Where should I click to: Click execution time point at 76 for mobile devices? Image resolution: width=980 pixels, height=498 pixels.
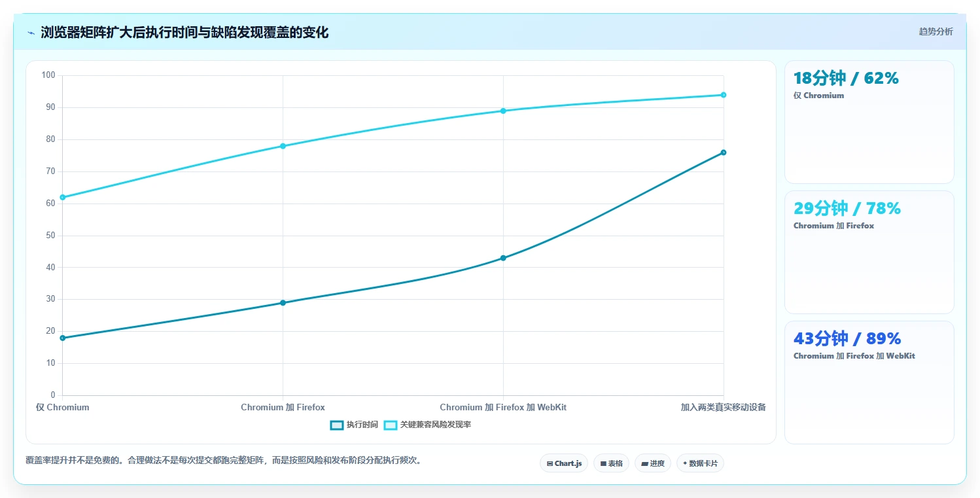click(724, 152)
